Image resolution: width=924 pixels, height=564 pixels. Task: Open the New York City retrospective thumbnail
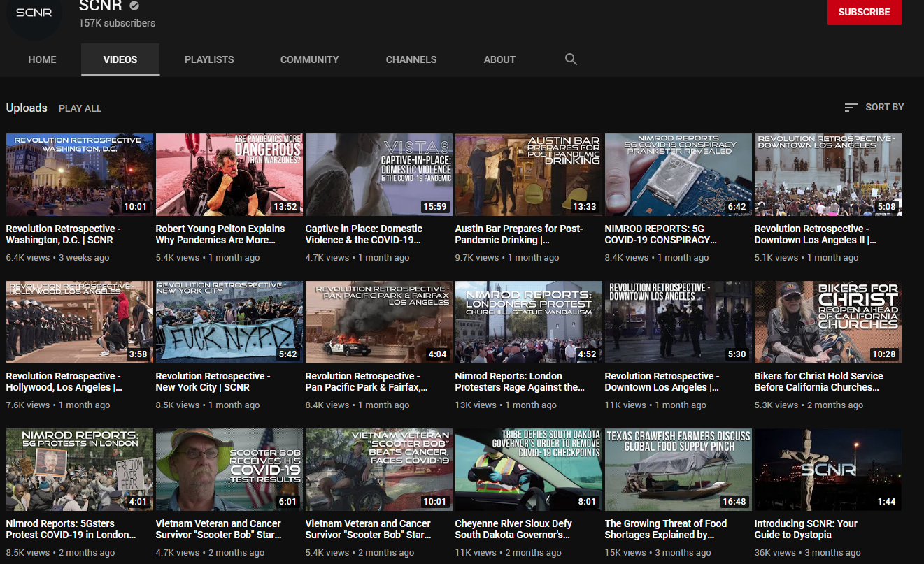coord(229,322)
